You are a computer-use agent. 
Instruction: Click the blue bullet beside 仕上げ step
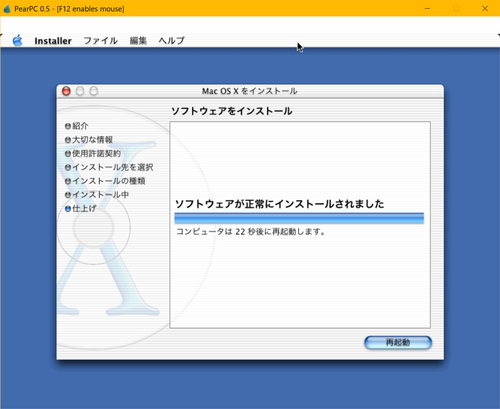pos(68,209)
